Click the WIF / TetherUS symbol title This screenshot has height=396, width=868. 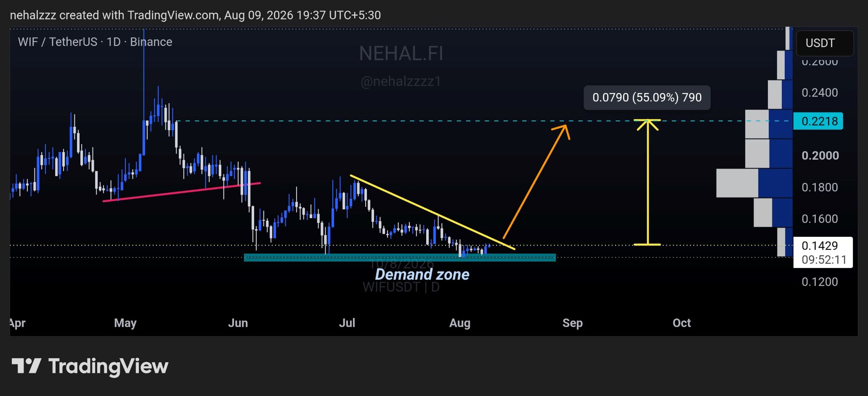[x=95, y=42]
